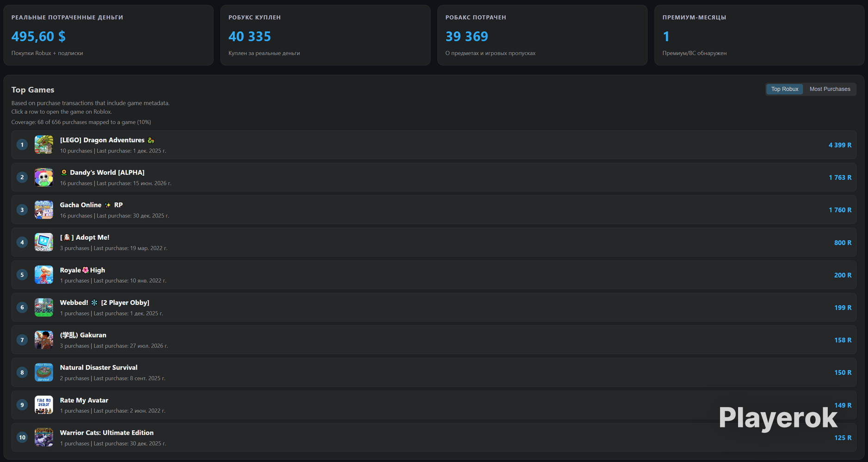This screenshot has height=462, width=868.
Task: Click rank badge number 8
Action: click(x=22, y=372)
